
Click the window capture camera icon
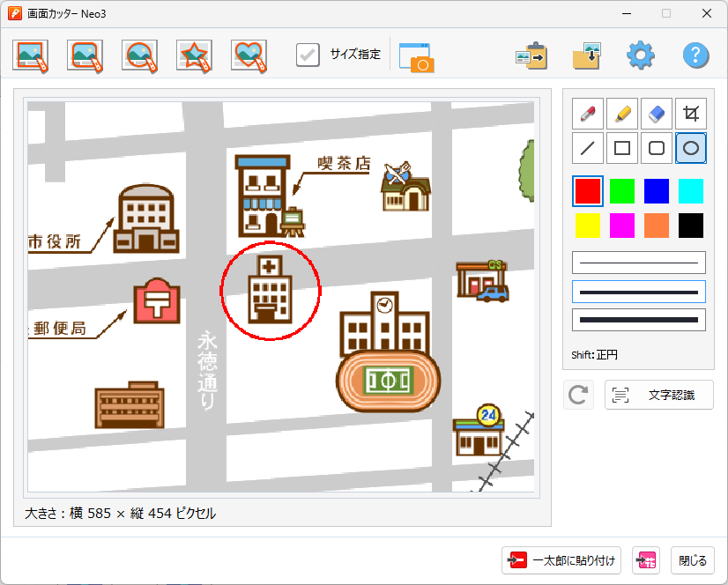click(x=417, y=56)
